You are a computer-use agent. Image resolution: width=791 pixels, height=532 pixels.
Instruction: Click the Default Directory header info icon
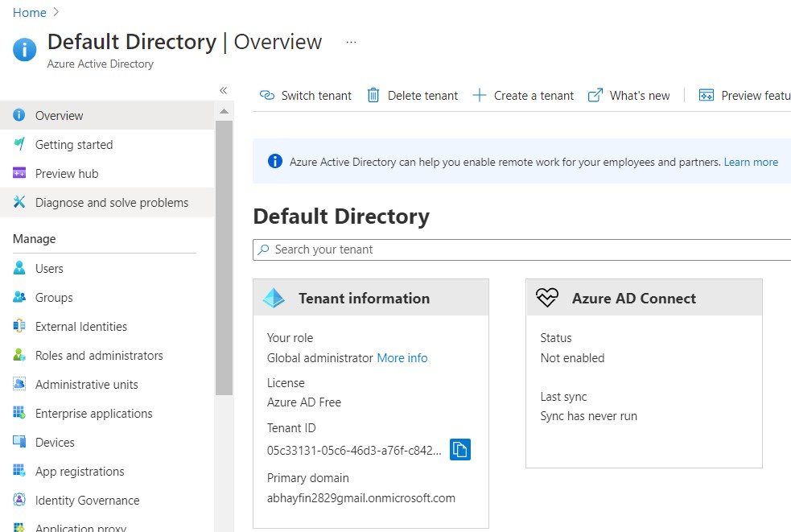click(25, 49)
